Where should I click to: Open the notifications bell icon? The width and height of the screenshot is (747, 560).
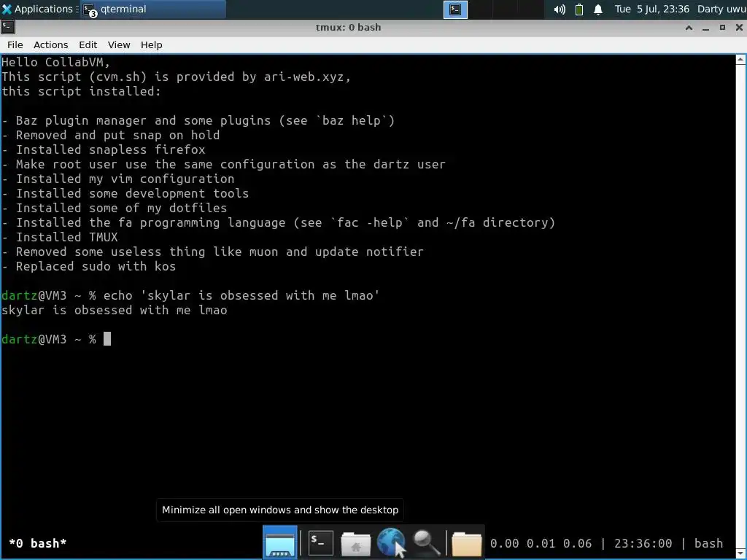[598, 9]
